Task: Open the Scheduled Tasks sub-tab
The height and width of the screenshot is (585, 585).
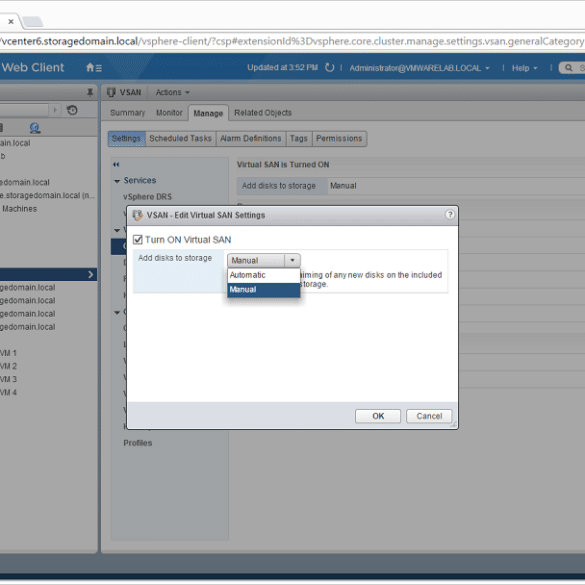Action: tap(180, 138)
